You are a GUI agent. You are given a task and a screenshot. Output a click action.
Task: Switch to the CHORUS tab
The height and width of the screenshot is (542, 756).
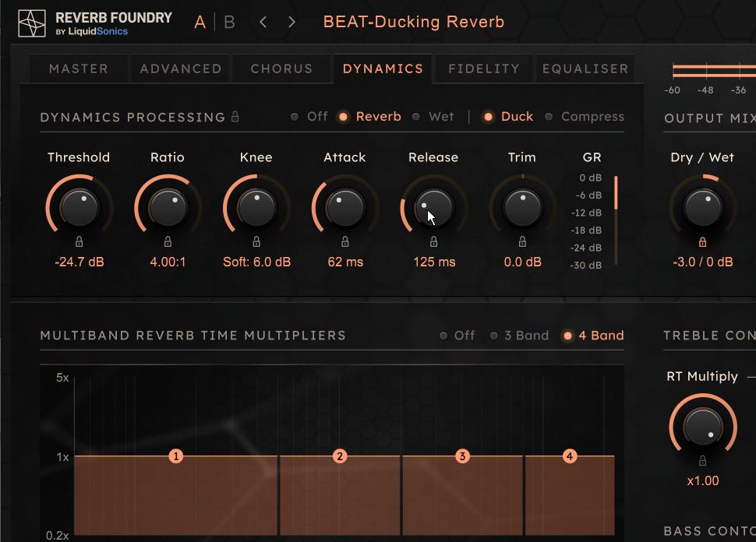281,69
